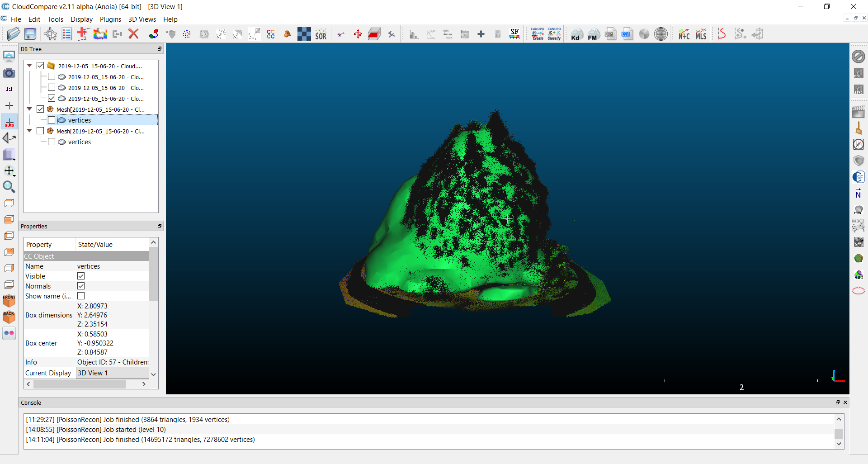Viewport: 868px width, 464px height.
Task: Open the CANUPO Classify plugin
Action: click(x=554, y=34)
